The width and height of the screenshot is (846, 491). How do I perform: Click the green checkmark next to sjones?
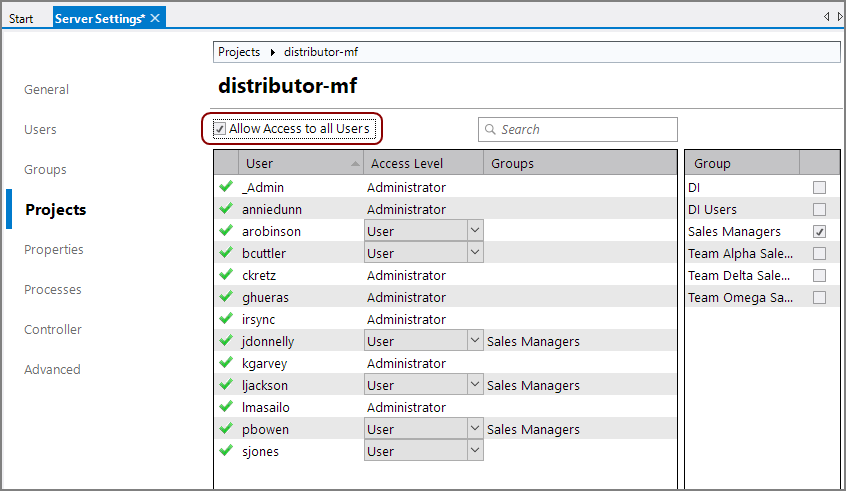point(226,451)
